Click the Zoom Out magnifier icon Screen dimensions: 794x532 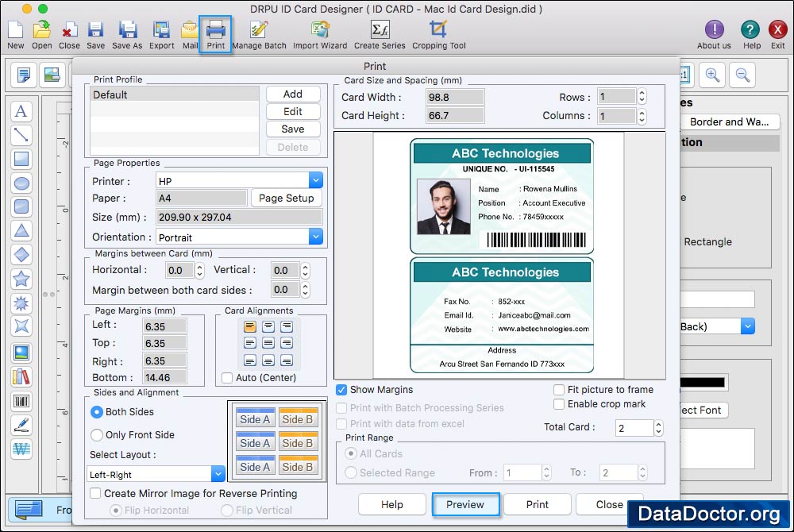click(743, 75)
